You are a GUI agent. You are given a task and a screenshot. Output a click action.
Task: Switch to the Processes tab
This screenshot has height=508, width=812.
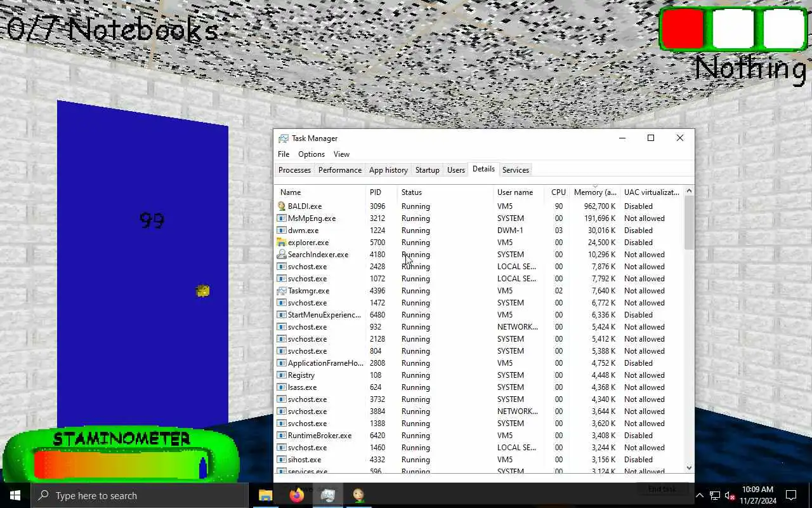coord(294,170)
